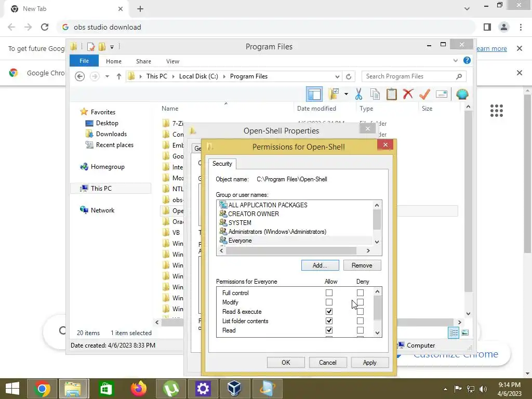This screenshot has height=399, width=532.
Task: Open the Share ribbon tab
Action: 143,61
